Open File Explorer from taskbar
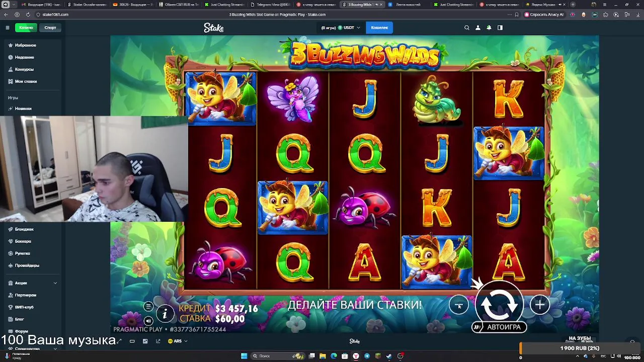The width and height of the screenshot is (644, 362). pos(323,356)
